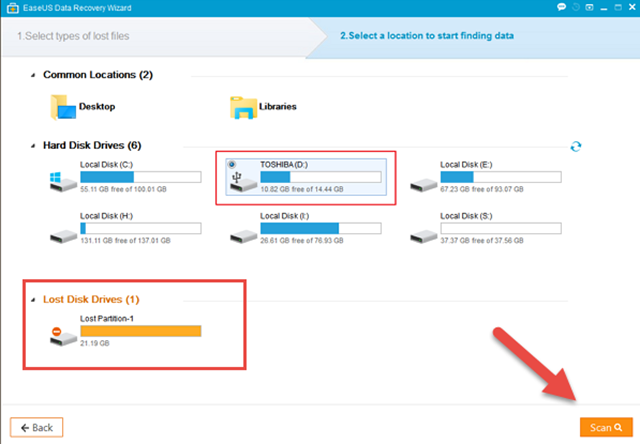Collapse the Common Locations section

pos(33,75)
